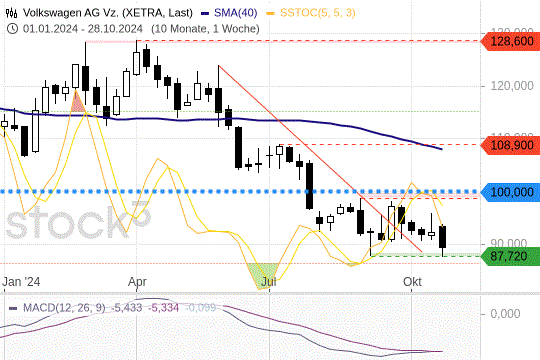This screenshot has height=360, width=540.
Task: Click the SMA(40) legend color marker
Action: 205,13
